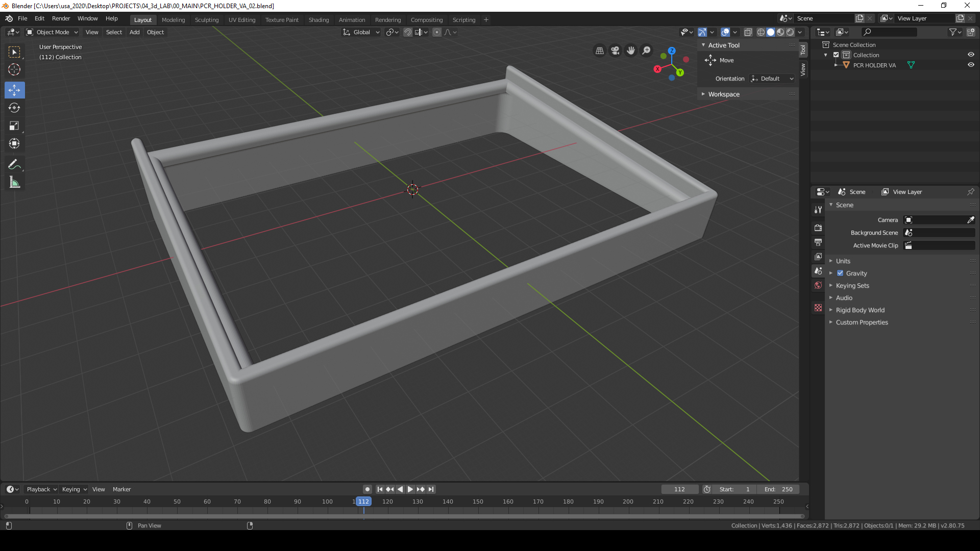This screenshot has width=980, height=551.
Task: Click the timeline horizontal scrollbar
Action: click(403, 516)
